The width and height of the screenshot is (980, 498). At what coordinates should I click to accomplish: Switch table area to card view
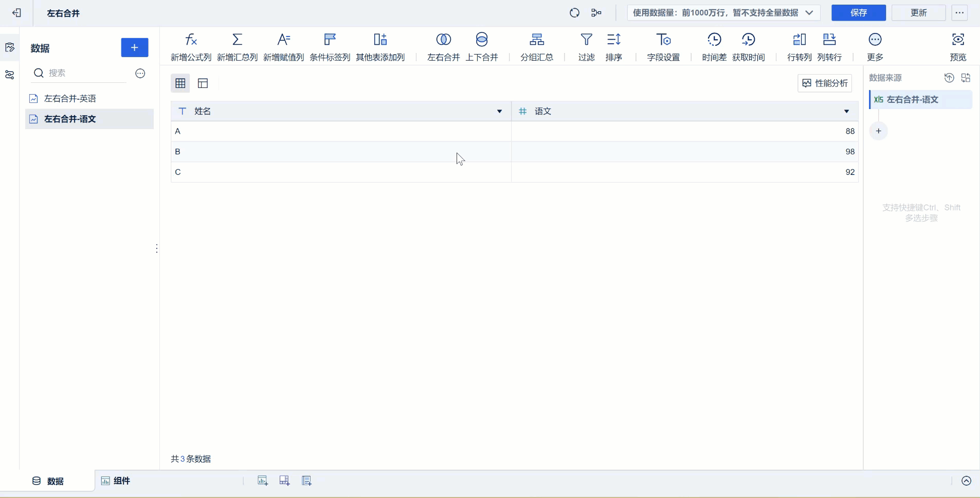coord(203,83)
